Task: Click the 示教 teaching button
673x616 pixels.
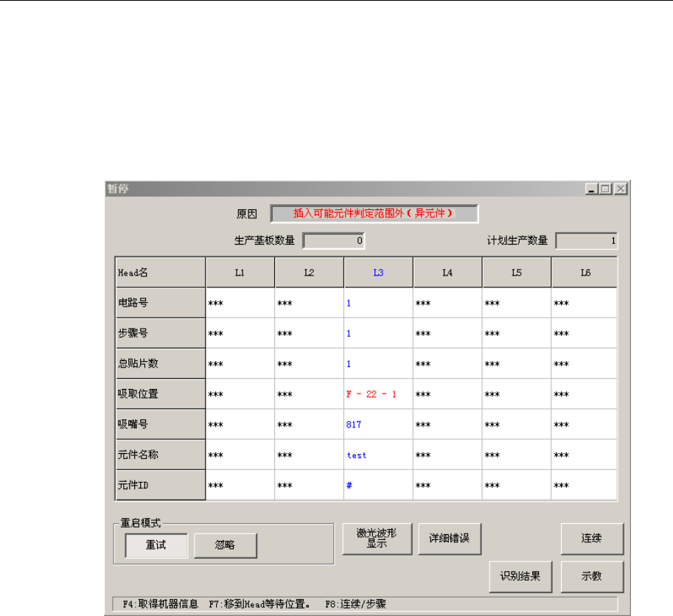Action: 592,576
